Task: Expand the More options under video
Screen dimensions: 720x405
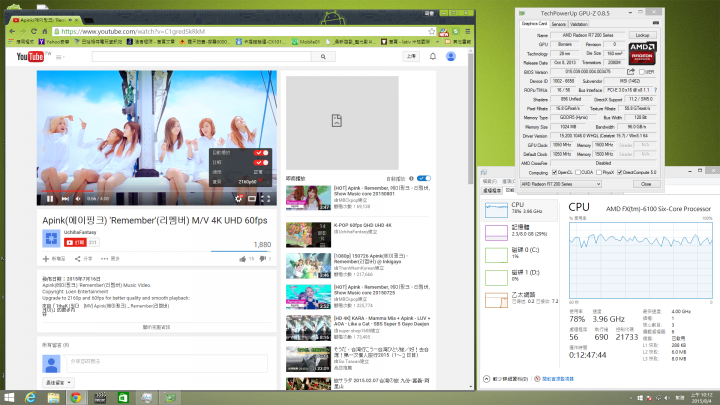Action: (x=110, y=259)
